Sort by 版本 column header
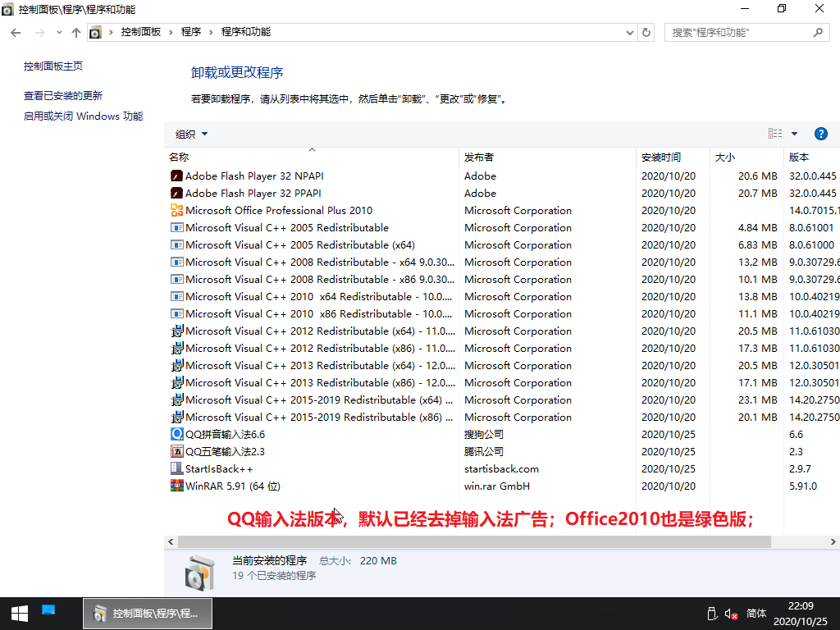The image size is (840, 630). [x=811, y=157]
